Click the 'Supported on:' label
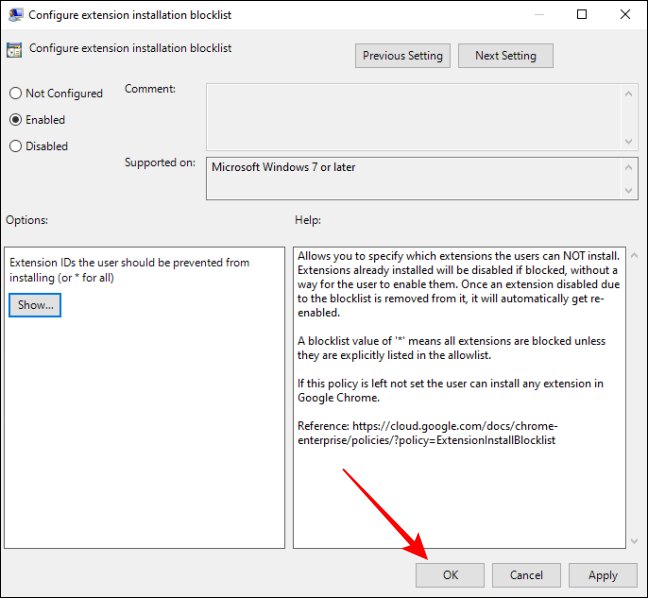The width and height of the screenshot is (648, 598). point(160,162)
